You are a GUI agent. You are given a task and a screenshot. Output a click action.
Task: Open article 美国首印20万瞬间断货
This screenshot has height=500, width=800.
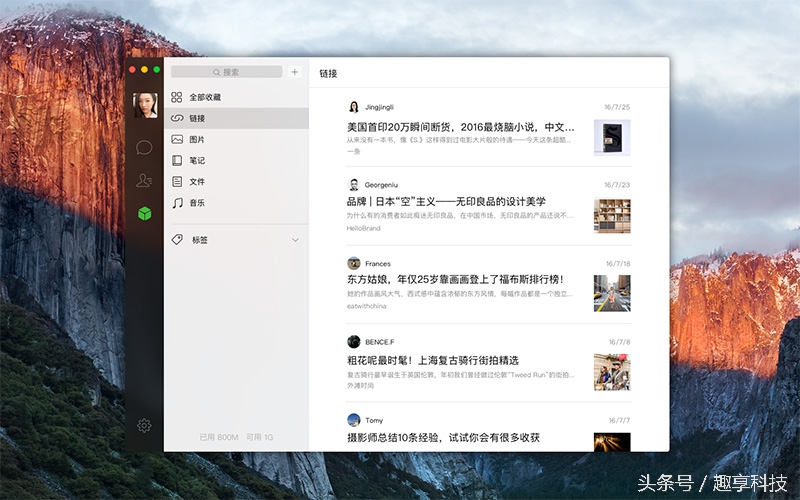click(x=461, y=127)
